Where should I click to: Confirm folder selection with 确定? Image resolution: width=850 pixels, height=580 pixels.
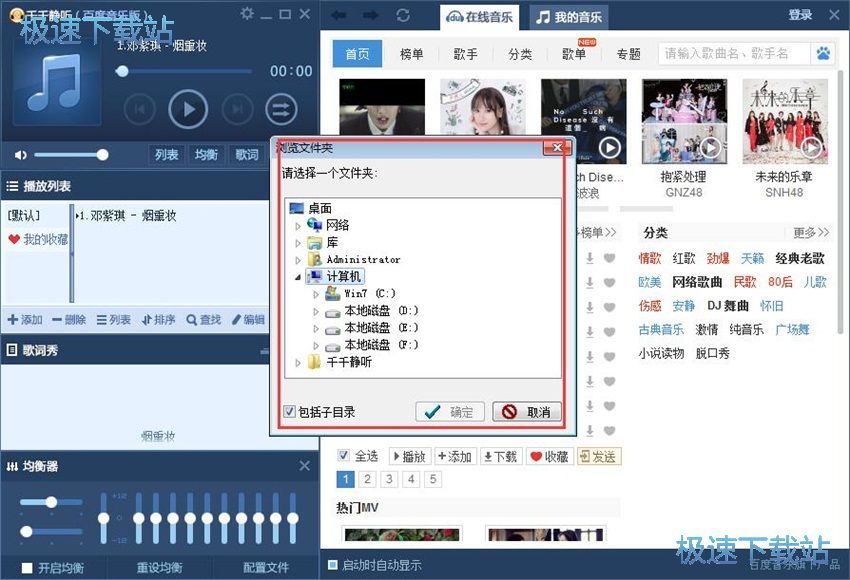point(450,412)
